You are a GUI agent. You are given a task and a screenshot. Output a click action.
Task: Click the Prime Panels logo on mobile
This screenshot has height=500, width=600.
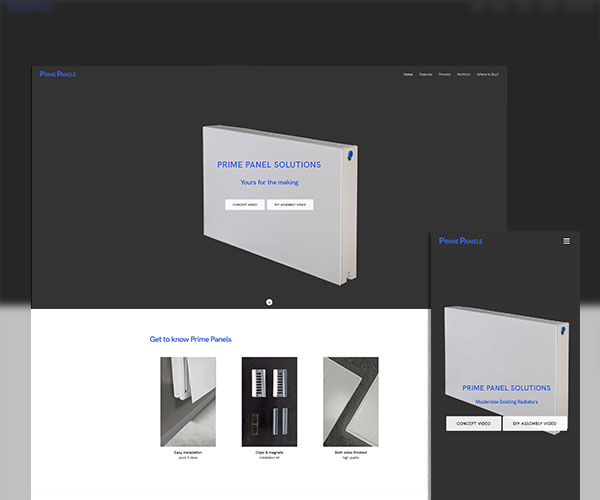[x=460, y=241]
